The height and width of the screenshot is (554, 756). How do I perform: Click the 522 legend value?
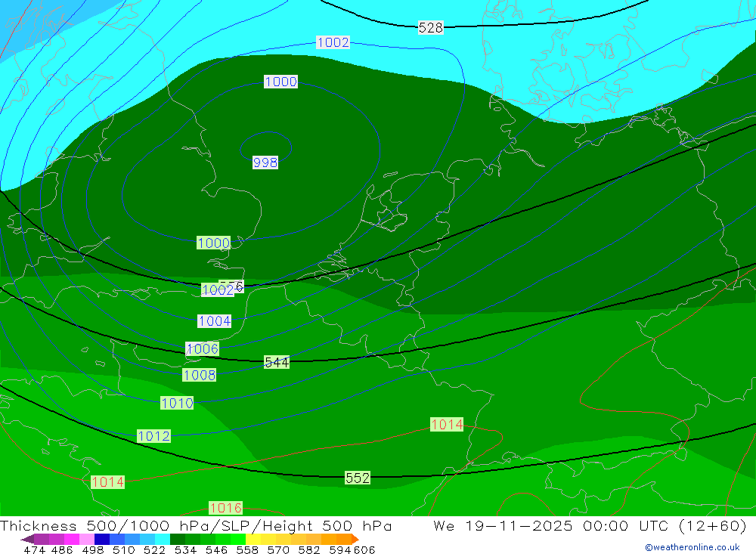pos(155,549)
